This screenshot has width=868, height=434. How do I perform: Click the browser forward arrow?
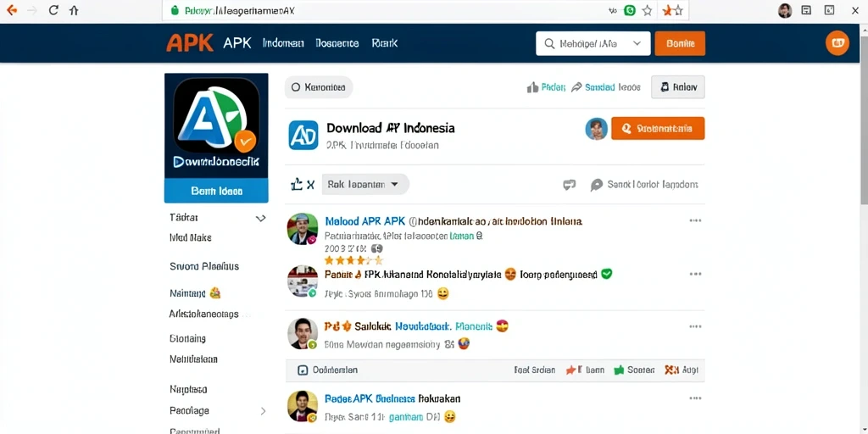point(32,10)
